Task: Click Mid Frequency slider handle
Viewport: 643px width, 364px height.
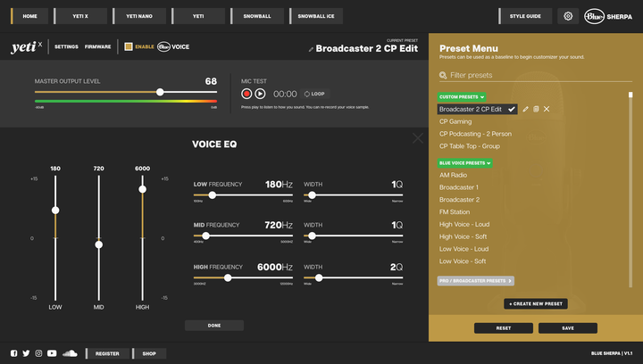Action: coord(206,236)
